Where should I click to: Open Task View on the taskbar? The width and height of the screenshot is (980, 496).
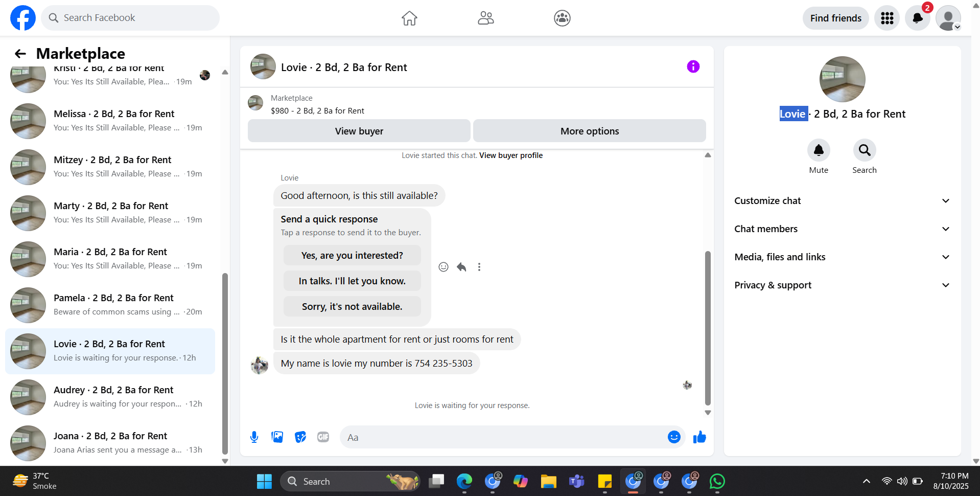click(x=436, y=481)
